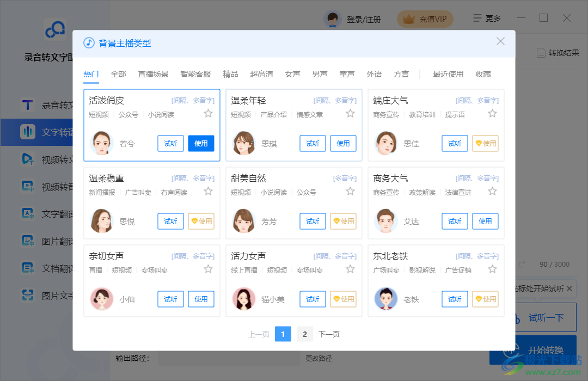Go to page 2 of voice list

pos(304,334)
